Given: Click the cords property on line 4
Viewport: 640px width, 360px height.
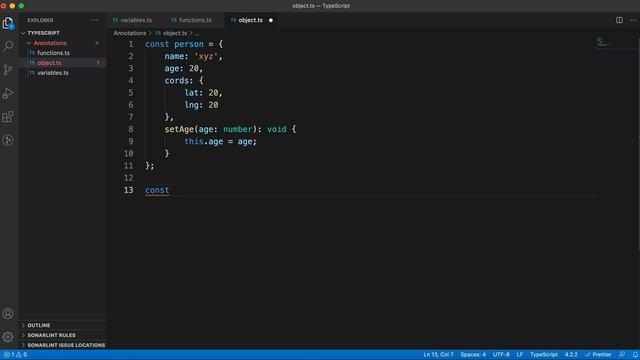Looking at the screenshot, I should click(x=176, y=81).
